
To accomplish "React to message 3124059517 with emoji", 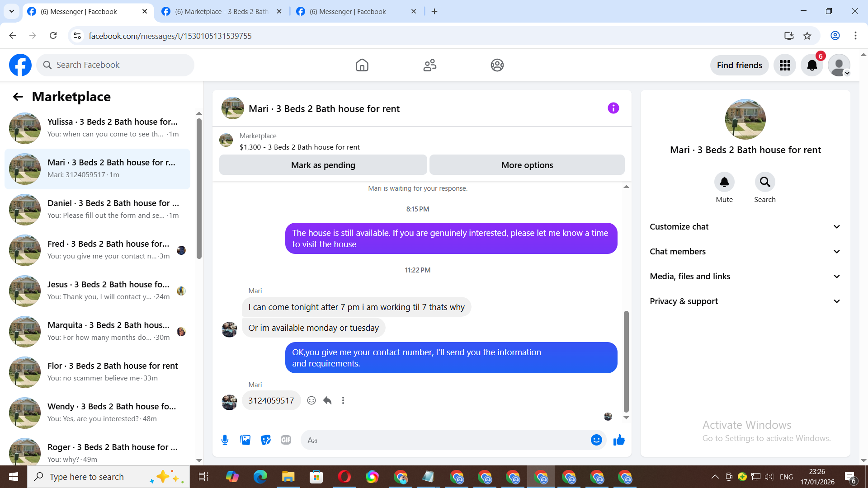I will click(x=311, y=401).
